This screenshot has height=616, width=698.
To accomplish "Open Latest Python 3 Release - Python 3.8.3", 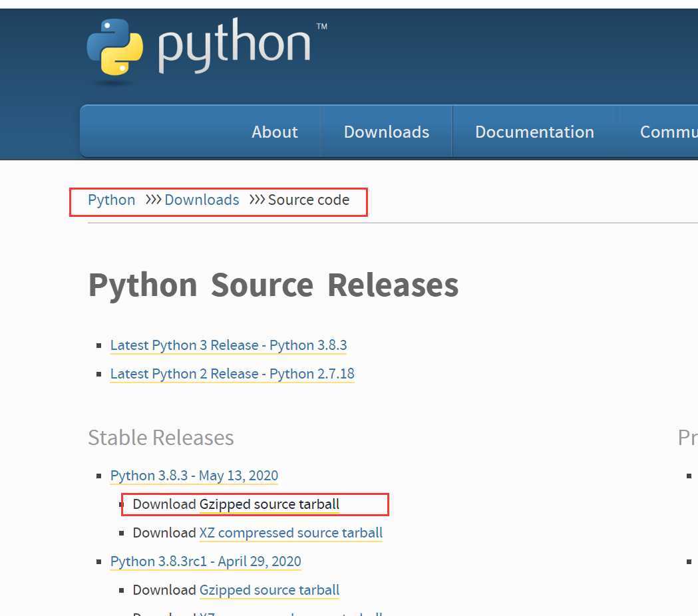I will (228, 345).
